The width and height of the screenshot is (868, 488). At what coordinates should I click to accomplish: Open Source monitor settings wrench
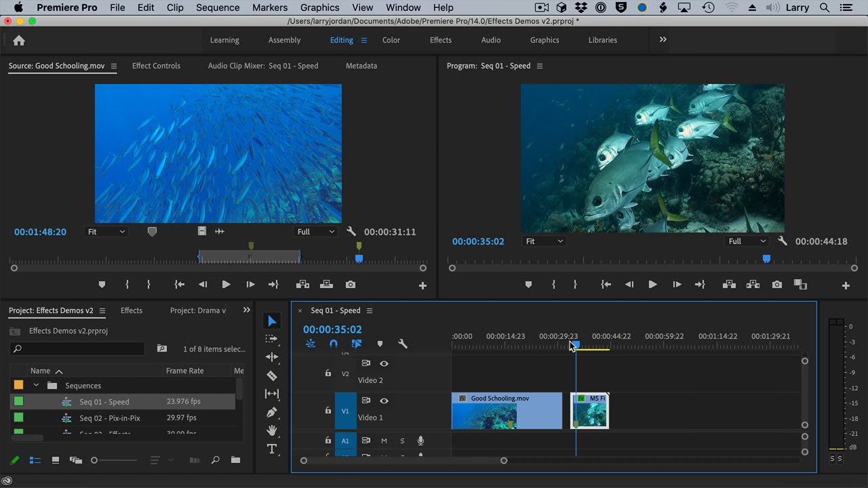(x=351, y=231)
